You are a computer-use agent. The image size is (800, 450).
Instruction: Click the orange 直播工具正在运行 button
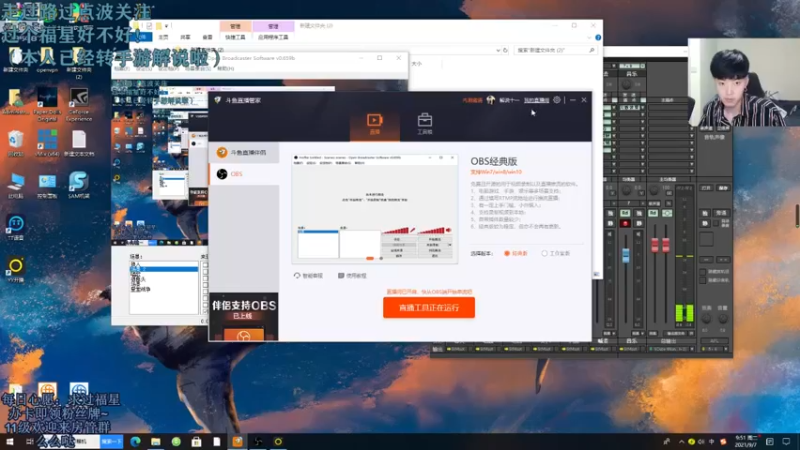(429, 308)
